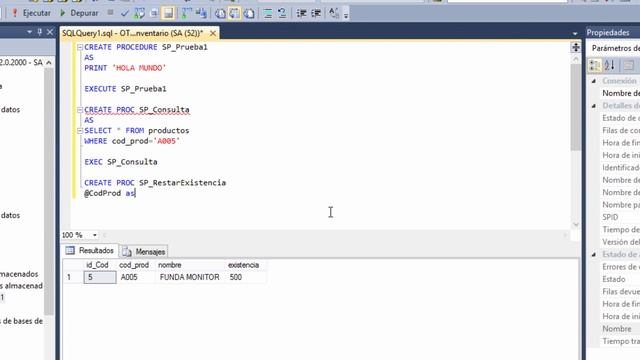This screenshot has width=640, height=360.
Task: Sort properties alphabetically
Action: (x=610, y=65)
